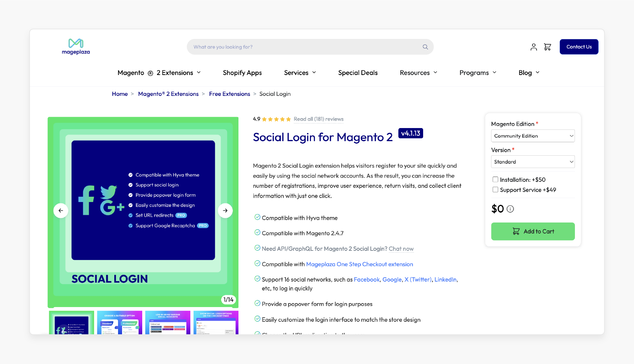Click the price info icon next to $0
Viewport: 634px width, 364px height.
[510, 209]
